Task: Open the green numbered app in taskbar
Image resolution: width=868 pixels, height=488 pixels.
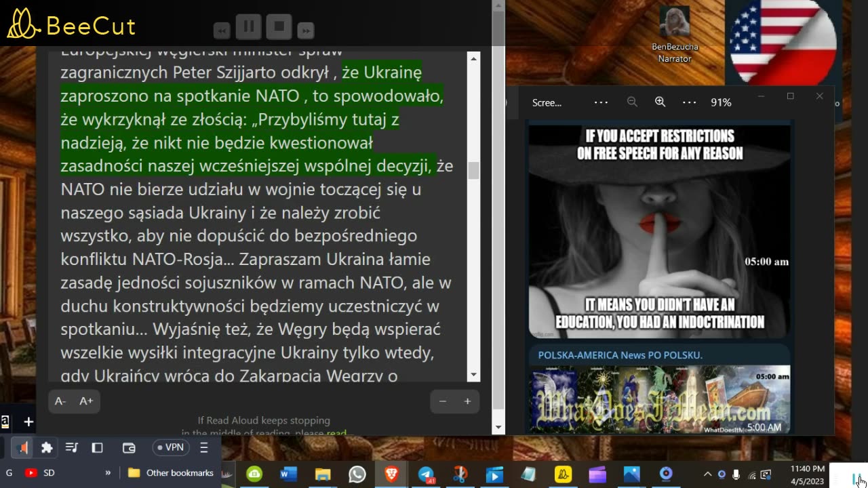Action: [x=254, y=474]
